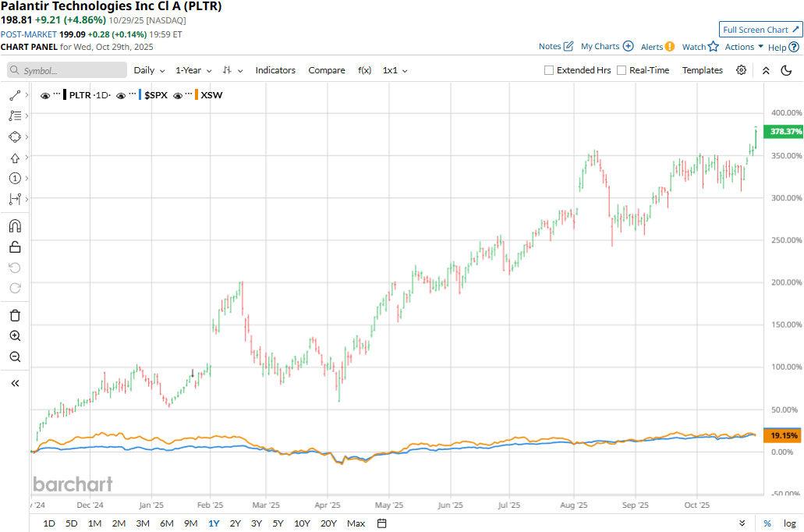Click the trash delete drawings icon
The width and height of the screenshot is (804, 532).
pyautogui.click(x=15, y=315)
